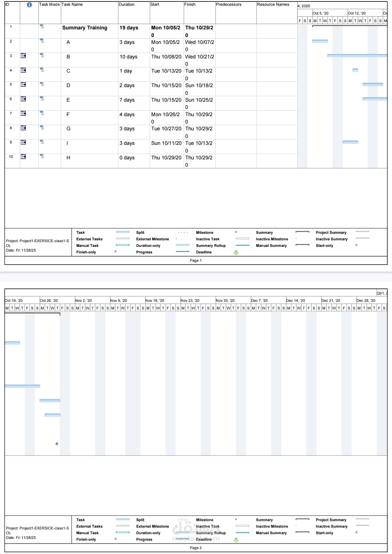Screen dimensions: 392x554
Task: Select the "Thu 10/29/20" start cell of task H
Action: point(167,161)
